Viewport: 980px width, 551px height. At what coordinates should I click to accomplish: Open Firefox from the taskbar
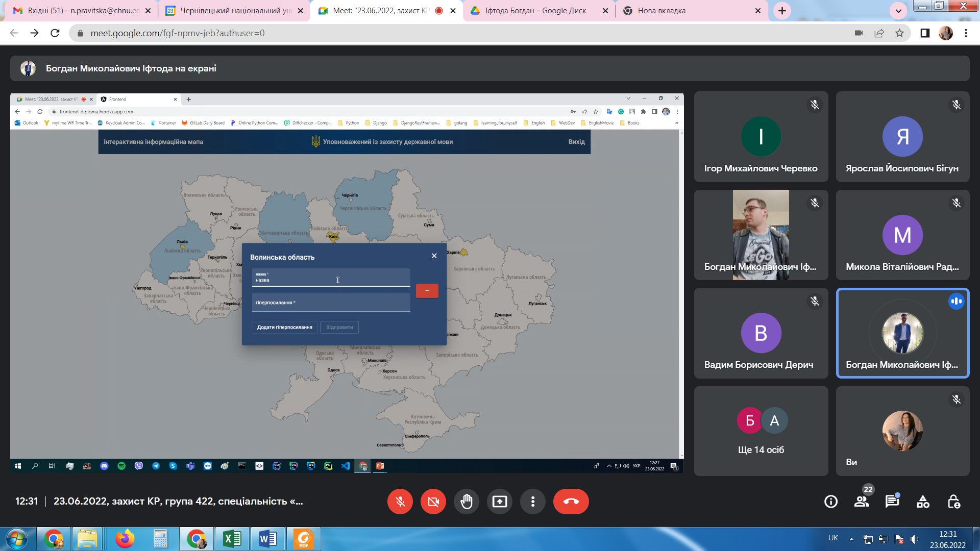pyautogui.click(x=125, y=539)
